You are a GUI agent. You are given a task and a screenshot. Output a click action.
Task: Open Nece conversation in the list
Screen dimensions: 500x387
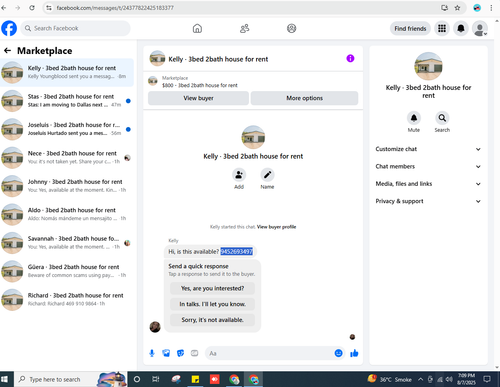(x=67, y=157)
